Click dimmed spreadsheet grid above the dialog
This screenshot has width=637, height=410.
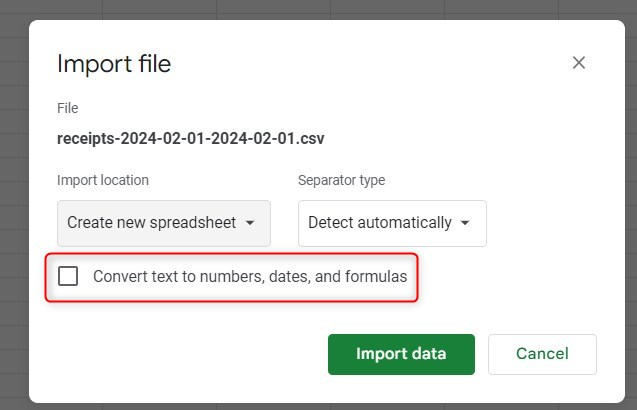[x=300, y=9]
